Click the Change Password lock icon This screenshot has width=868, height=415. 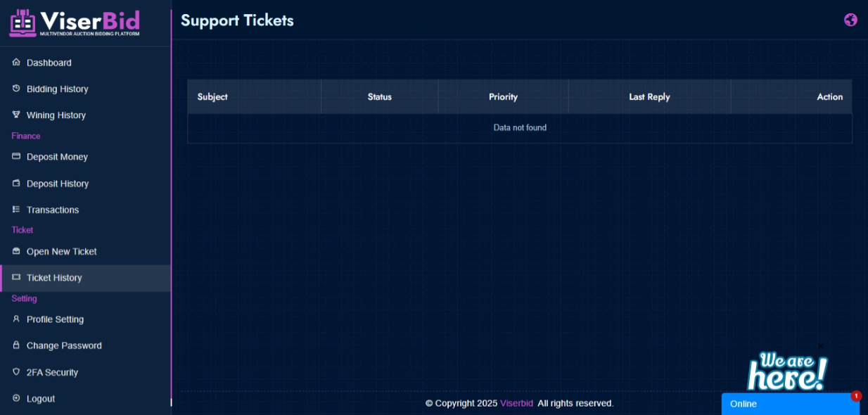tap(16, 345)
